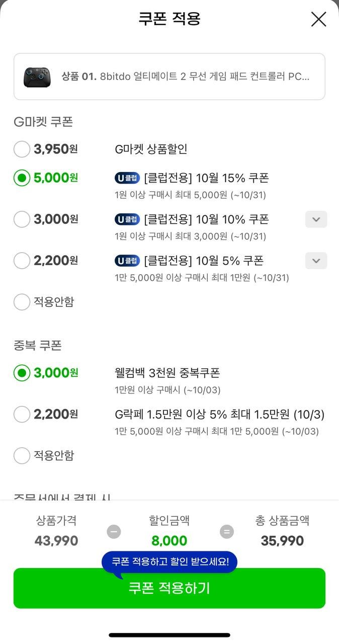This screenshot has width=339, height=644.
Task: Click U클럽 badge on 5% coupon
Action: pos(127,261)
